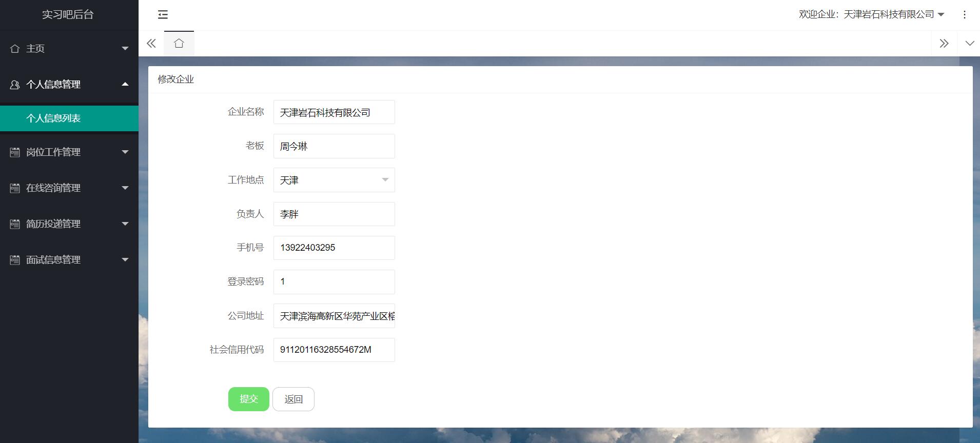Open the 岗位工作管理 menu item
This screenshot has height=443, width=980.
(x=69, y=152)
